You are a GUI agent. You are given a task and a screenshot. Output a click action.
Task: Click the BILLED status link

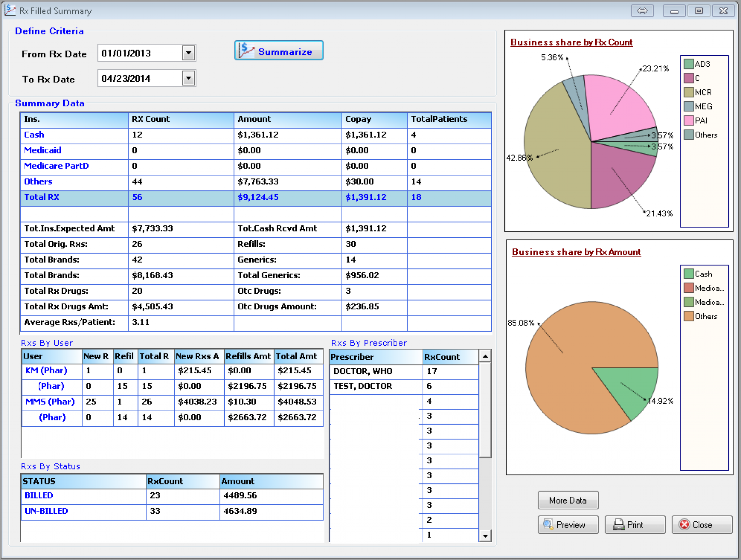tap(38, 495)
